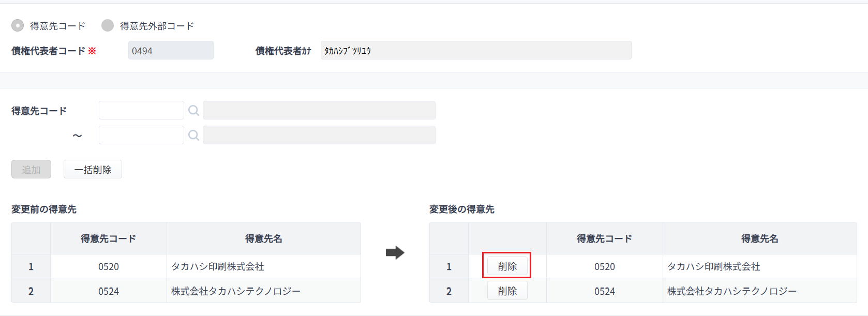This screenshot has height=316, width=868.
Task: Click the 一括削除 button
Action: (x=93, y=169)
